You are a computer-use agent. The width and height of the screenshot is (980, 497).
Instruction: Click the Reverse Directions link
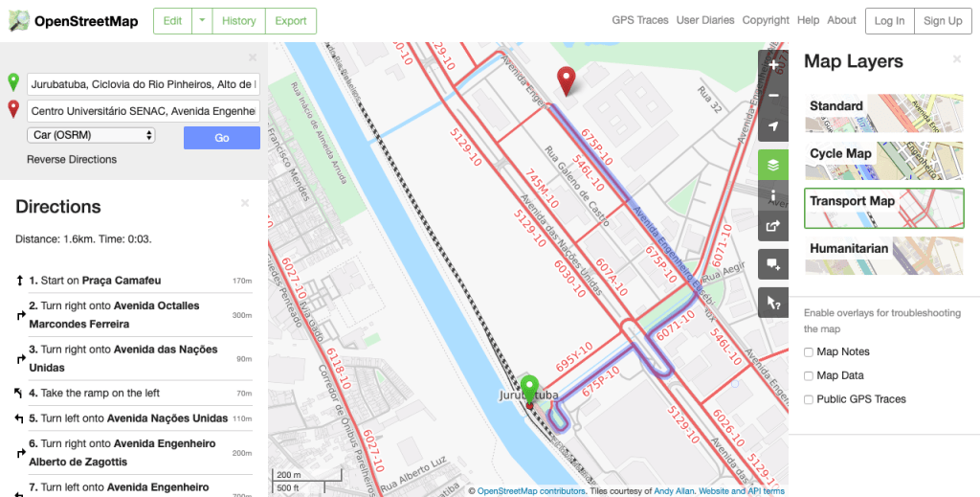point(72,160)
